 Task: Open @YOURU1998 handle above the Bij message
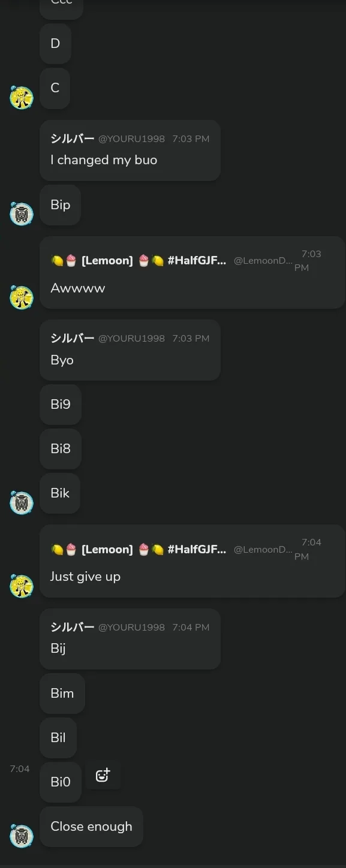(x=131, y=627)
